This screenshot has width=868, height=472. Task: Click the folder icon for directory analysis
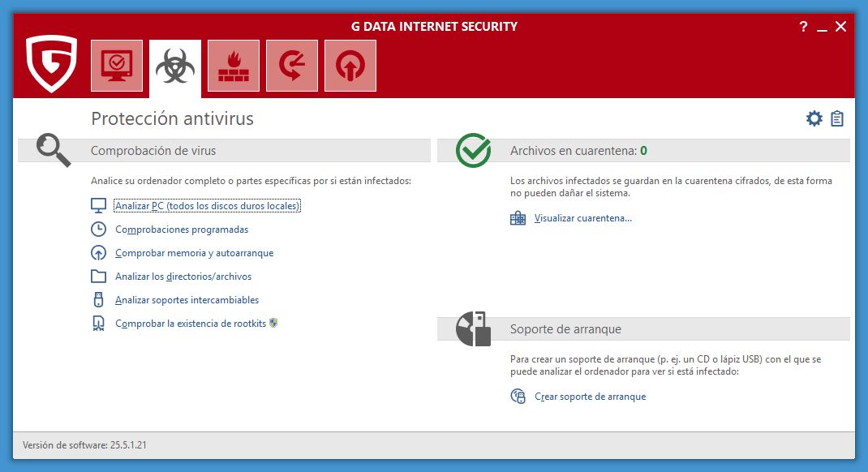point(98,276)
